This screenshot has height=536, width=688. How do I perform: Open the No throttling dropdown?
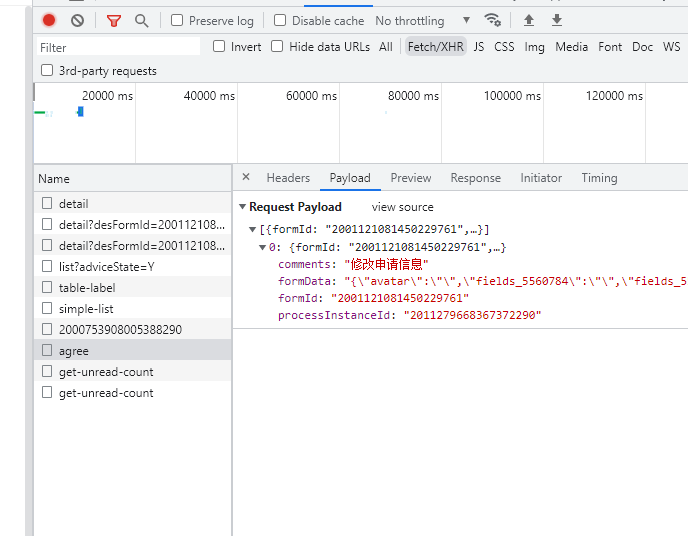pos(423,20)
